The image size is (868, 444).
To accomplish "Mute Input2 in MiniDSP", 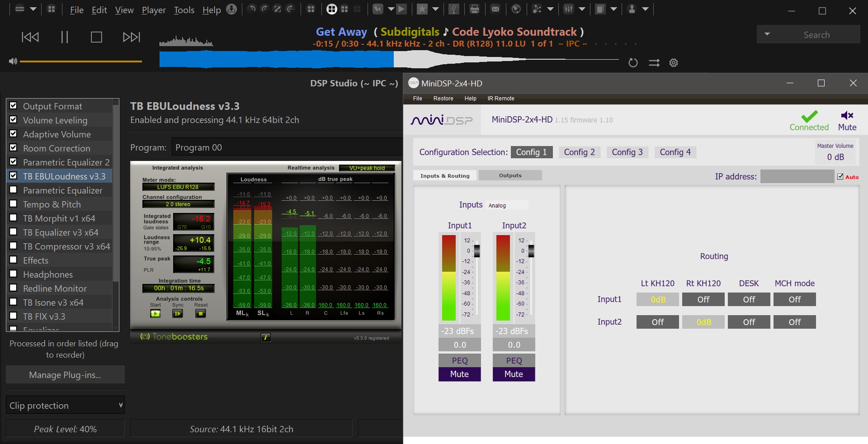I will click(514, 374).
